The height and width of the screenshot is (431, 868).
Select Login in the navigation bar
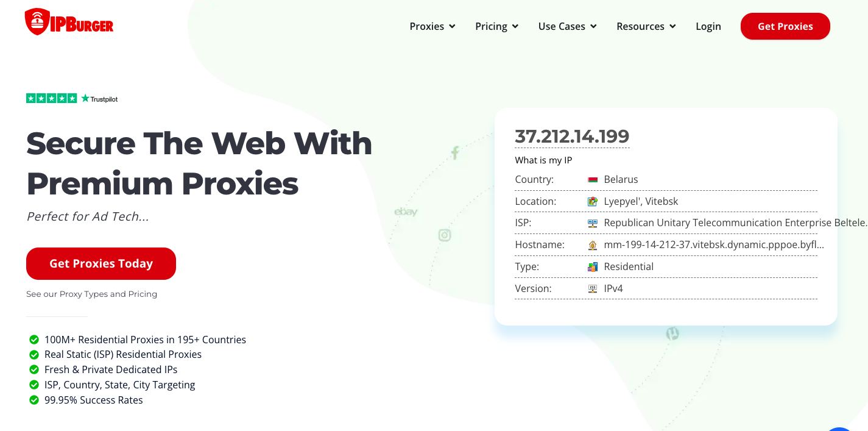click(x=708, y=26)
